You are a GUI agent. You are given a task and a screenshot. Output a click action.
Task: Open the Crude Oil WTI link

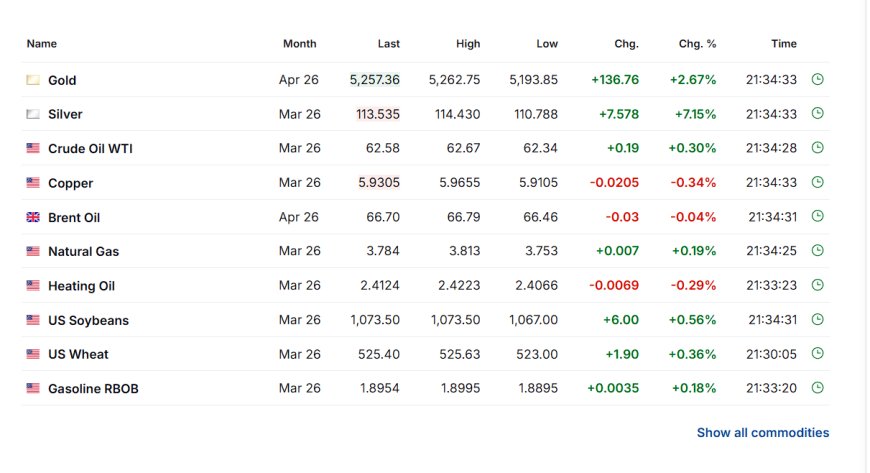[90, 149]
